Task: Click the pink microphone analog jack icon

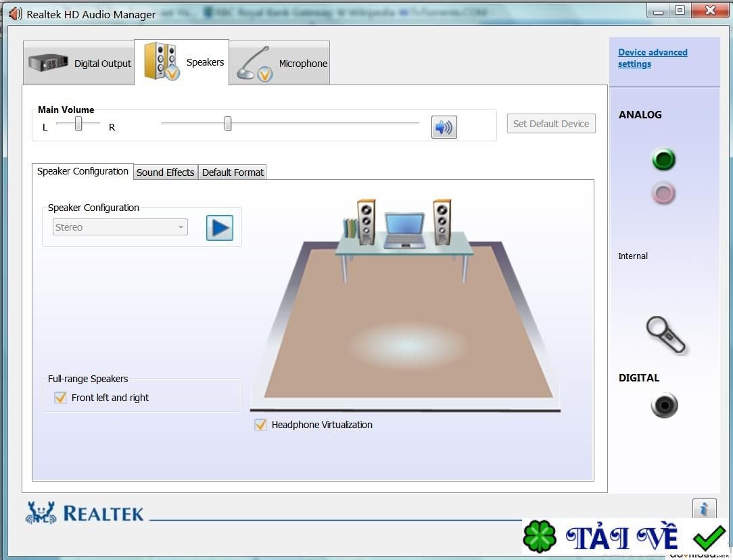Action: point(663,193)
